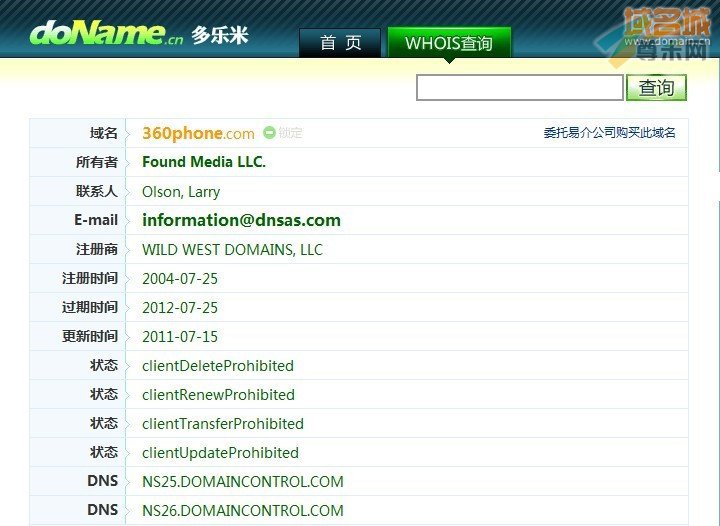Click the 更新时间 row label
The height and width of the screenshot is (526, 720).
tap(90, 336)
